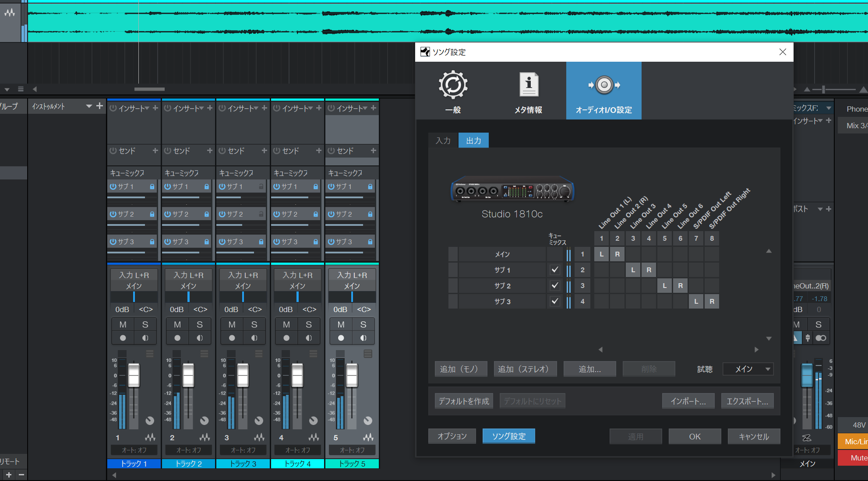Click R assignment for サブ 3 on S/PDIF Out Right

coord(712,301)
